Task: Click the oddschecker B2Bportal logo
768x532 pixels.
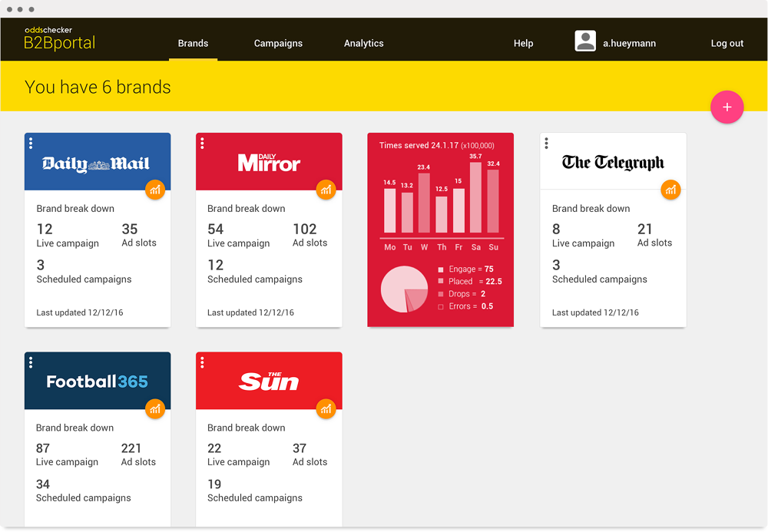Action: [59, 37]
